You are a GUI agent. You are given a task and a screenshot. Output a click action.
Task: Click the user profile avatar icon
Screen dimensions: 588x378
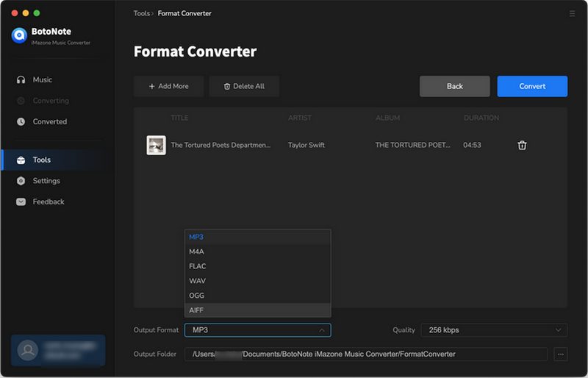28,350
